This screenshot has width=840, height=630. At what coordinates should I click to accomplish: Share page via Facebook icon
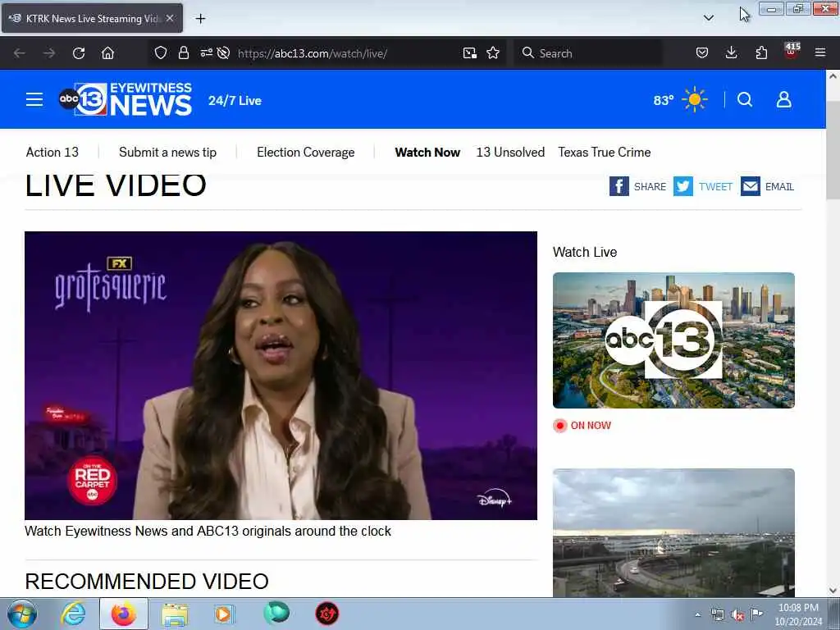pos(619,186)
